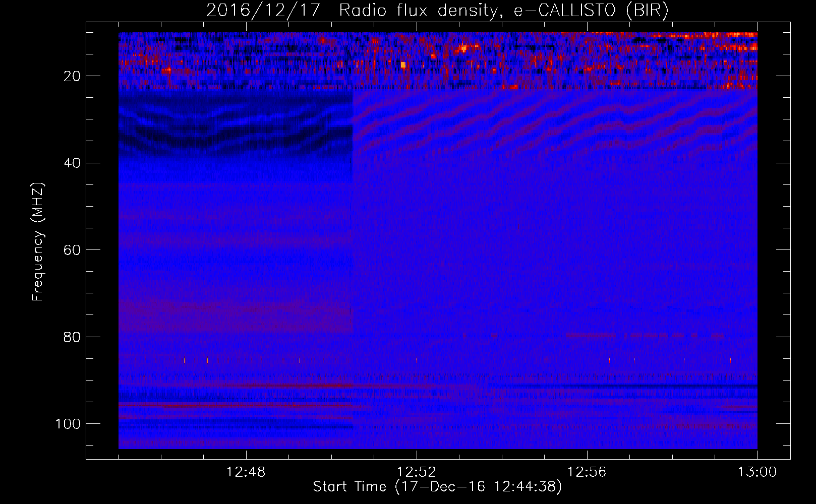
Task: Click the '100' frequency tick label
Action: 68,424
